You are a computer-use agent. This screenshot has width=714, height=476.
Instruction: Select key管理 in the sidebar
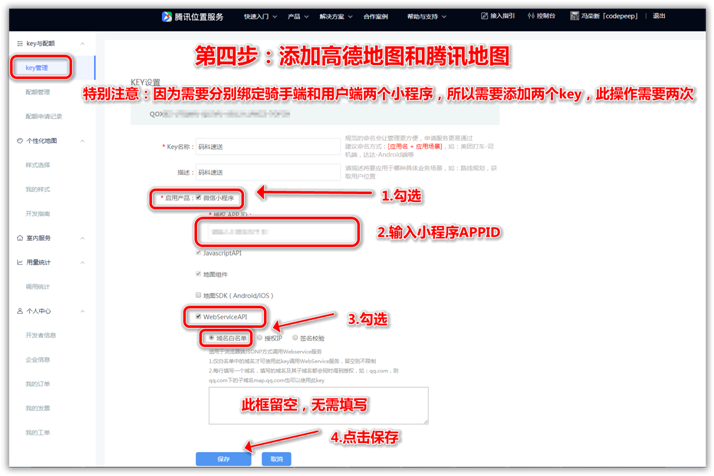click(x=37, y=68)
